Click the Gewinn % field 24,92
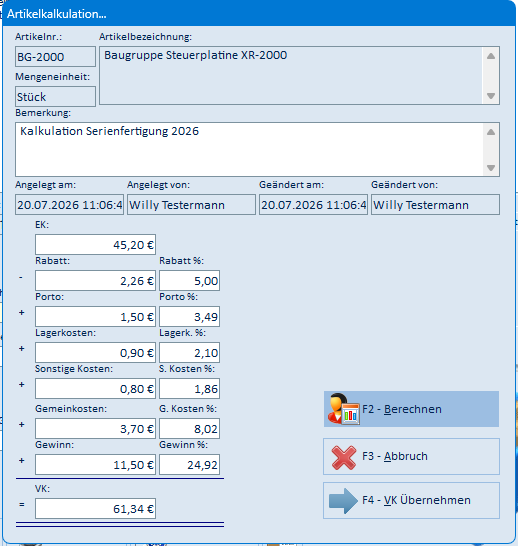 click(189, 465)
